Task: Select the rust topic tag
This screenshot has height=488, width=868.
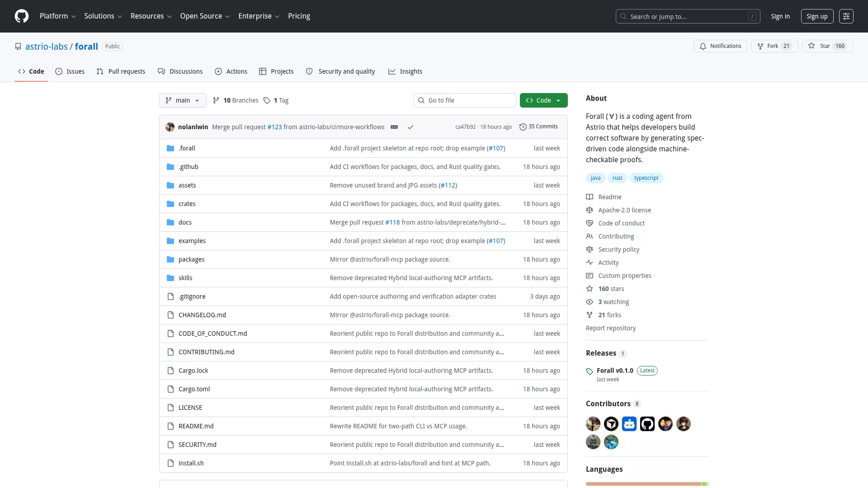Action: (x=618, y=178)
